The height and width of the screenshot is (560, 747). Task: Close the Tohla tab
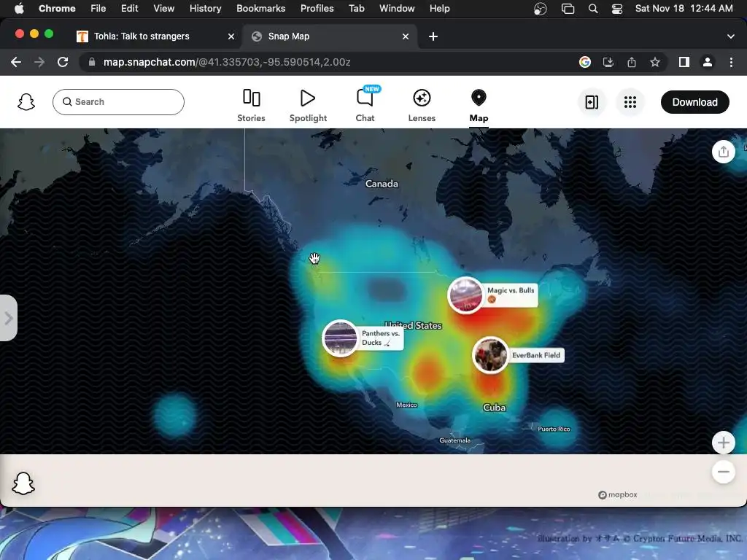pos(231,36)
